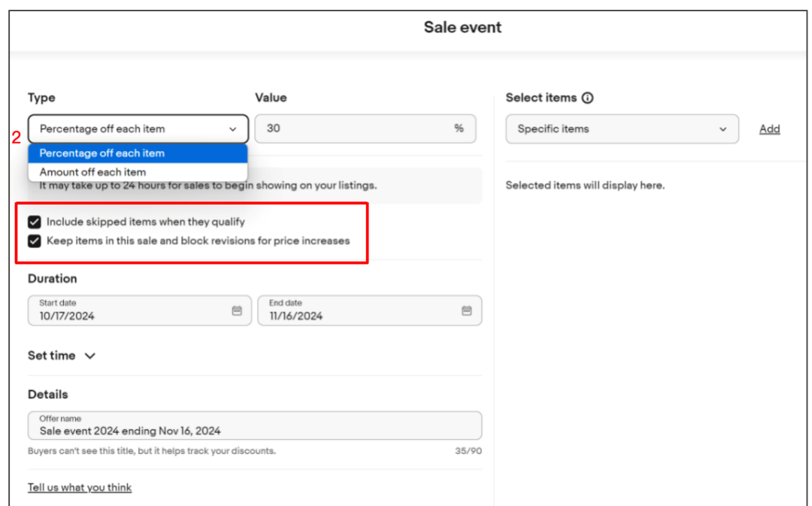Choose Percentage off each item option
The image size is (812, 506).
pyautogui.click(x=138, y=153)
